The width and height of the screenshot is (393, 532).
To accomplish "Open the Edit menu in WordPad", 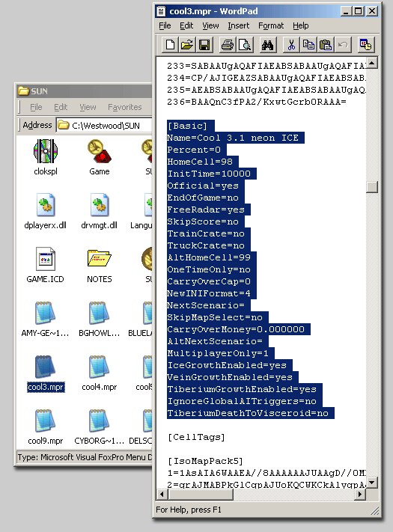I will [186, 25].
